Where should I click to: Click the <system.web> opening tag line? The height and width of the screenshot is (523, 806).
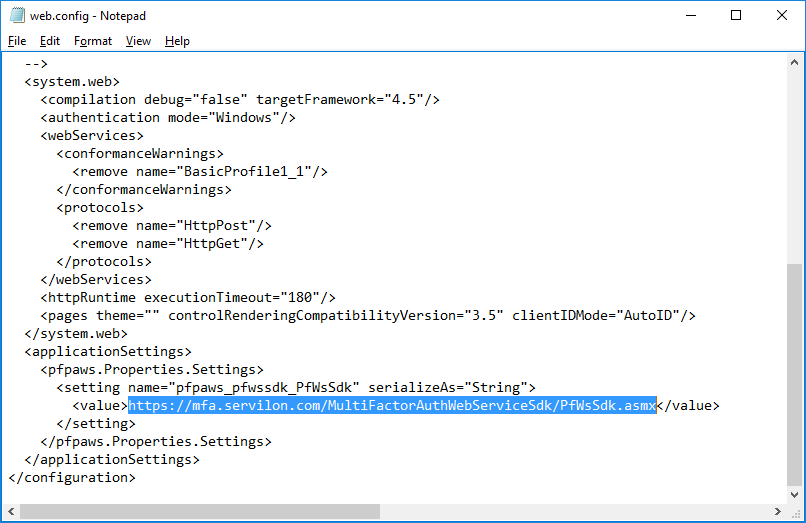click(72, 81)
